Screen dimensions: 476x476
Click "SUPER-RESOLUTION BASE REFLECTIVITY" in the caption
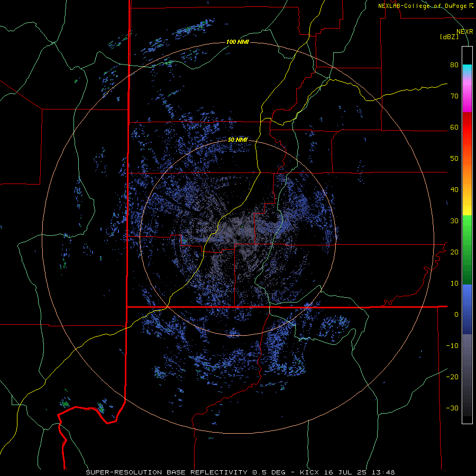click(167, 472)
